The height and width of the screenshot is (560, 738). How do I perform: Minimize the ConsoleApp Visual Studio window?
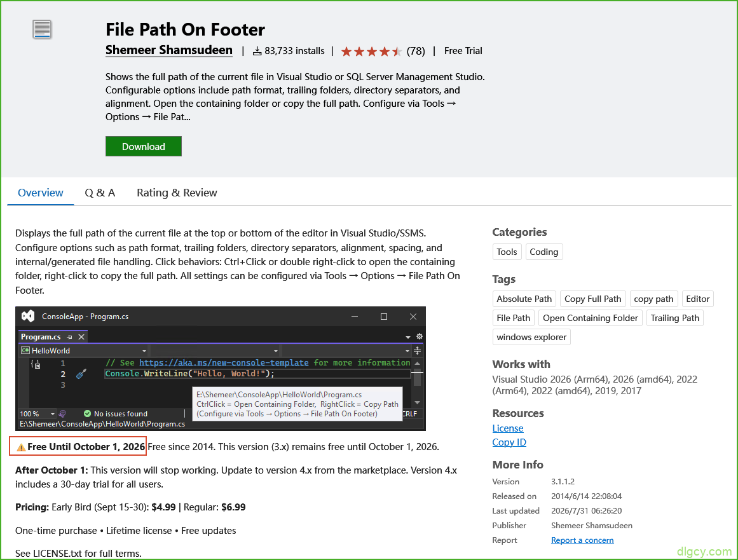click(355, 317)
